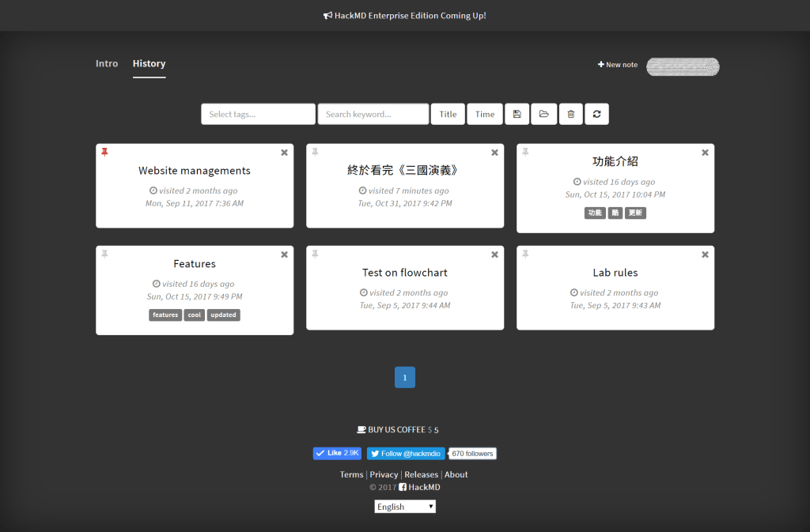The width and height of the screenshot is (810, 532).
Task: Export saved history with the save icon
Action: (x=517, y=114)
